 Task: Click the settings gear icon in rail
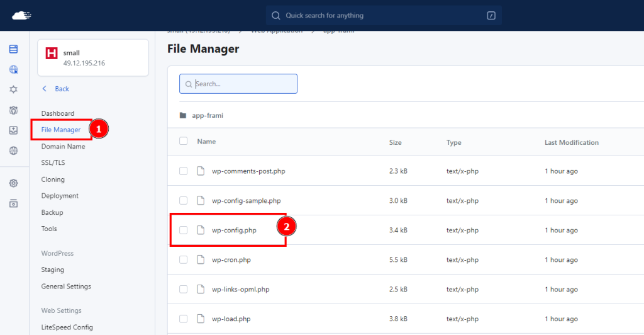coord(14,183)
